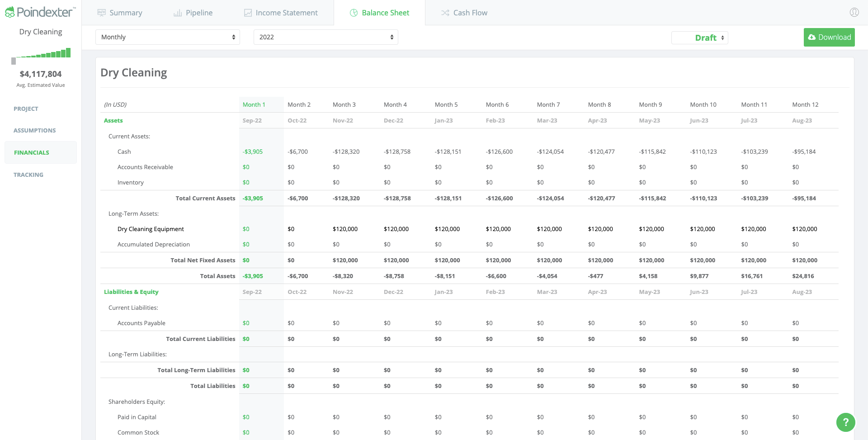Click the cloud icon on Download

pos(812,37)
